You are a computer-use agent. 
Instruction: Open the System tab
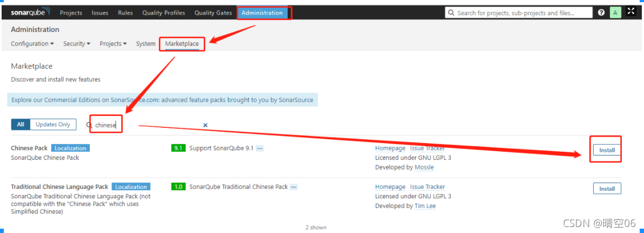pos(146,43)
